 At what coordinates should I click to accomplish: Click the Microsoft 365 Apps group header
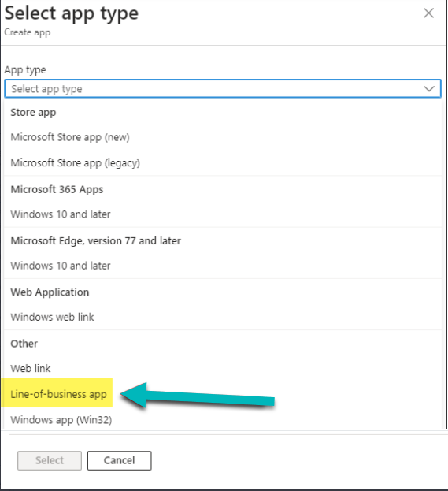coord(57,189)
